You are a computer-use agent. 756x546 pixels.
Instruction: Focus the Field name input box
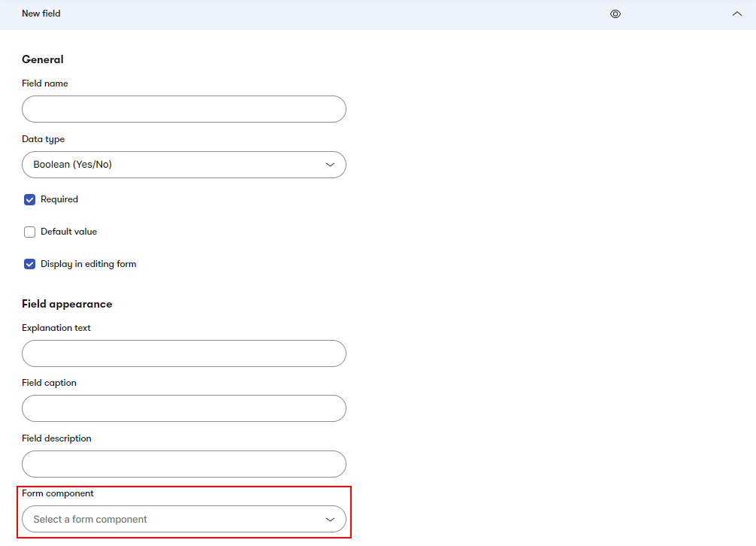[x=183, y=109]
